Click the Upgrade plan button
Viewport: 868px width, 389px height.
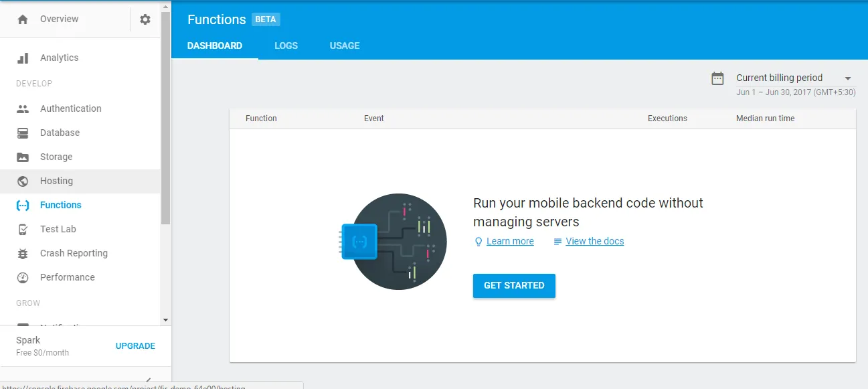[135, 346]
